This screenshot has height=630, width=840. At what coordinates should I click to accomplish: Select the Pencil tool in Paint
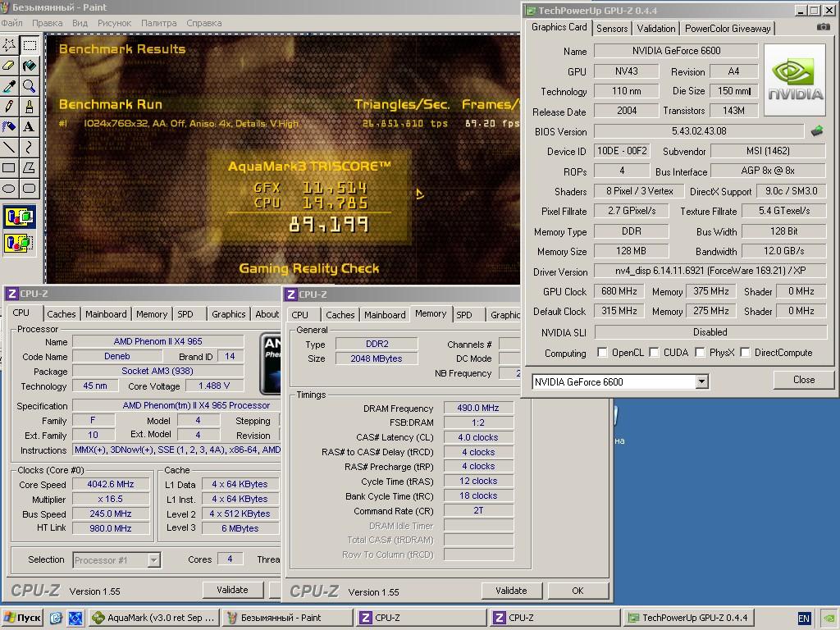click(9, 106)
